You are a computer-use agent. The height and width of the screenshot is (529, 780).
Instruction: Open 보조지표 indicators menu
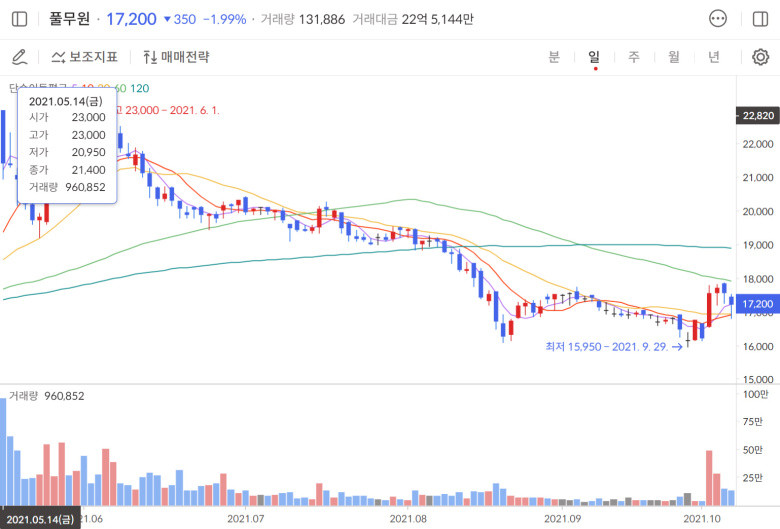click(x=84, y=57)
